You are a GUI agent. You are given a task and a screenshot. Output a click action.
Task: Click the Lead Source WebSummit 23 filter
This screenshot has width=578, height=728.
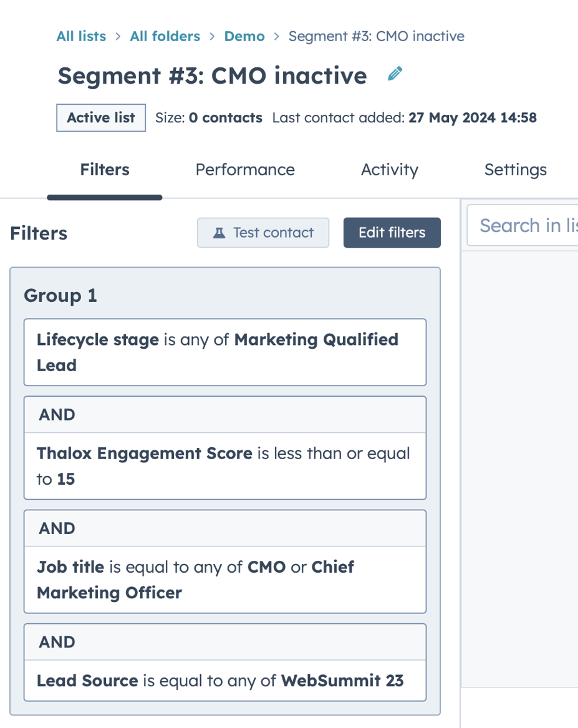point(224,681)
